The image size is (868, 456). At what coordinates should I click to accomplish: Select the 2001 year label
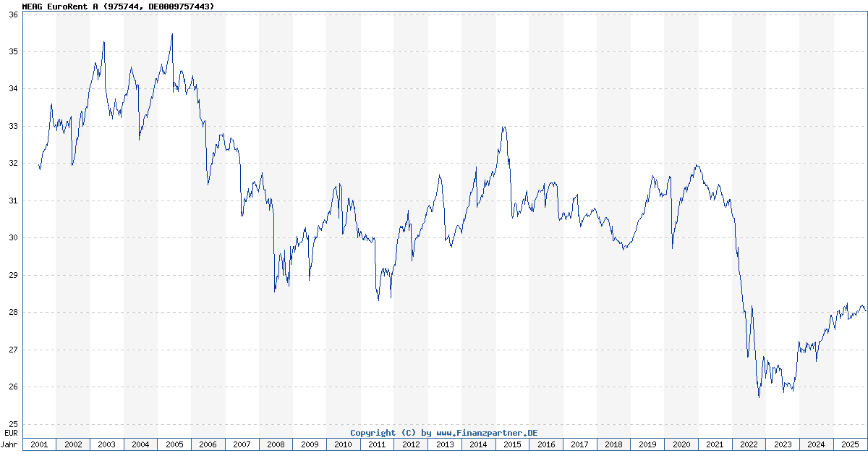tap(39, 444)
